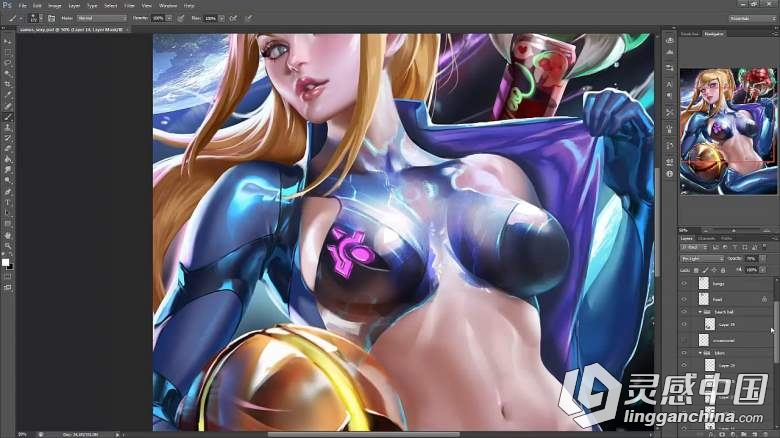The height and width of the screenshot is (438, 780).
Task: Open the Filter menu
Action: [x=129, y=5]
